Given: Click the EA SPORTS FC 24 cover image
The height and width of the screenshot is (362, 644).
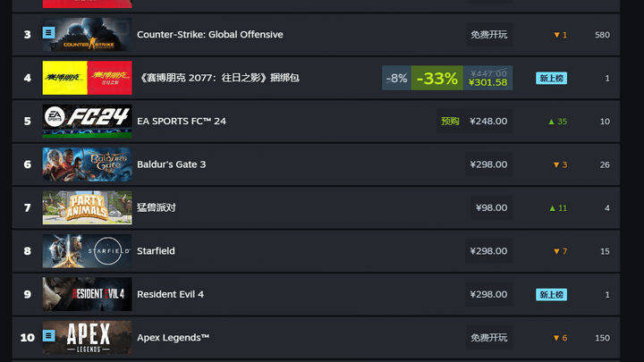Looking at the screenshot, I should [x=87, y=121].
